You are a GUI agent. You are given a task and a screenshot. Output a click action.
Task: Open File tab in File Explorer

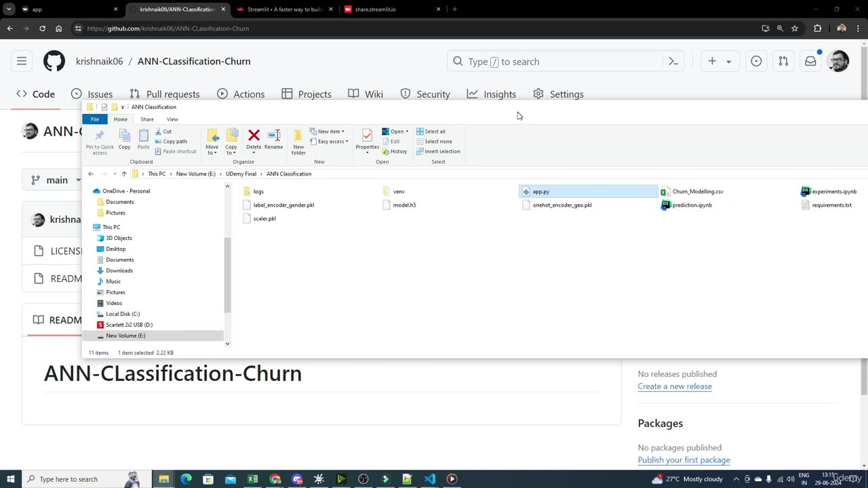tap(95, 119)
